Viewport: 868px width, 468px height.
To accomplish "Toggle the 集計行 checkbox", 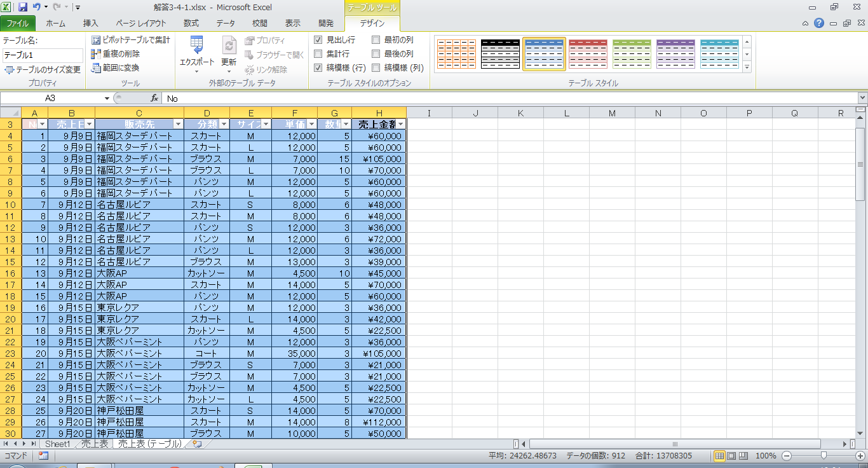I will point(318,54).
